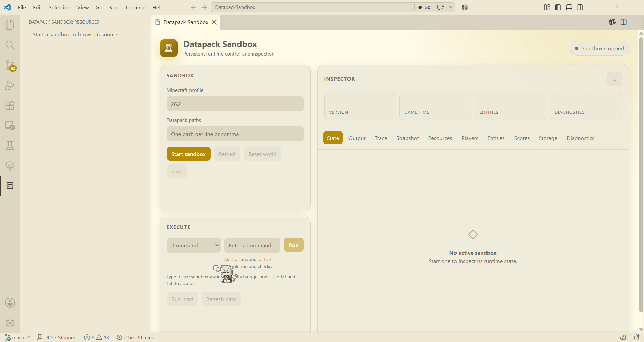The image size is (644, 342).
Task: Click the editor vertical scrollbar
Action: [x=641, y=174]
